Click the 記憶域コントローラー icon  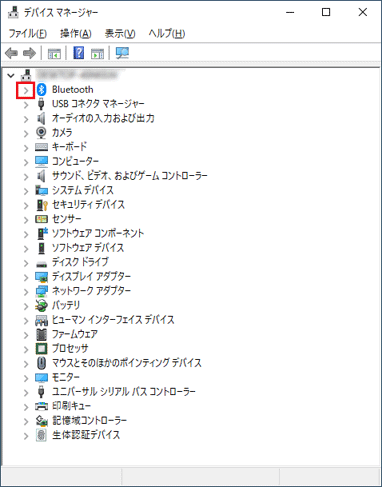[41, 421]
